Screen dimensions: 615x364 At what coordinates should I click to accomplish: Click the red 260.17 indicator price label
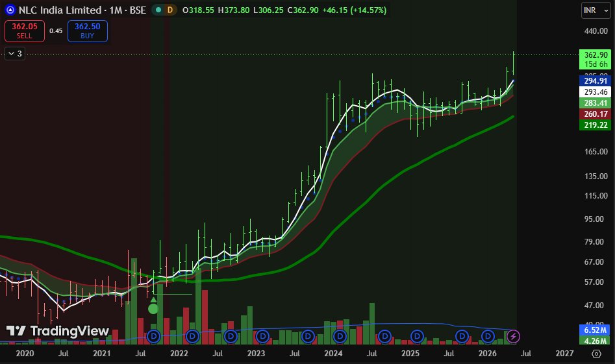click(595, 114)
